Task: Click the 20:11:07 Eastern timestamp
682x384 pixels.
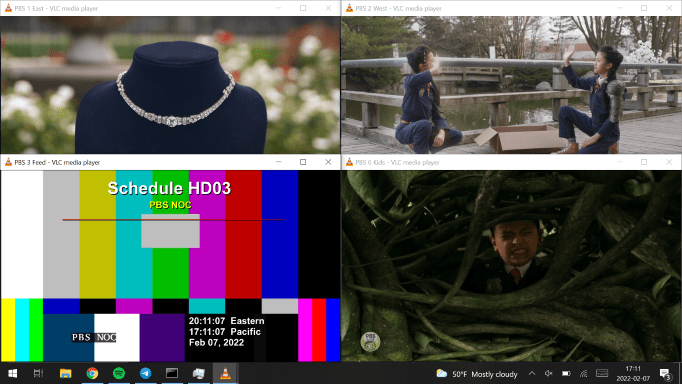Action: click(226, 321)
